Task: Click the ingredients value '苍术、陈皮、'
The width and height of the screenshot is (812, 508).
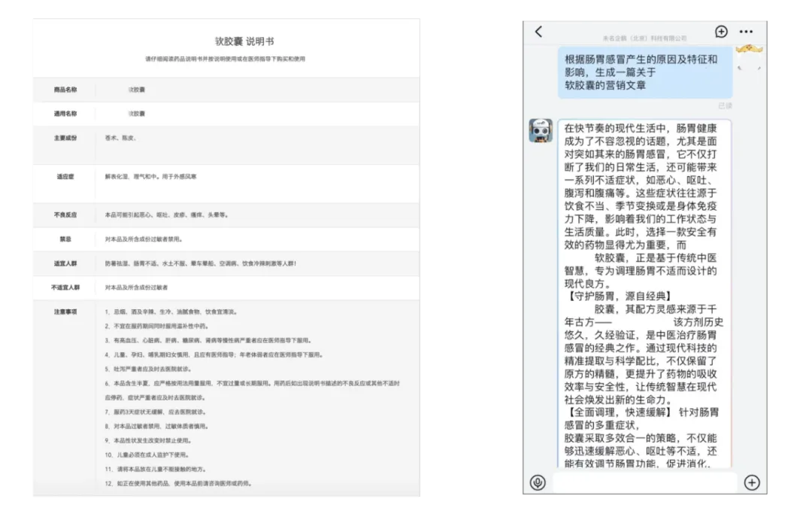Action: pos(120,138)
